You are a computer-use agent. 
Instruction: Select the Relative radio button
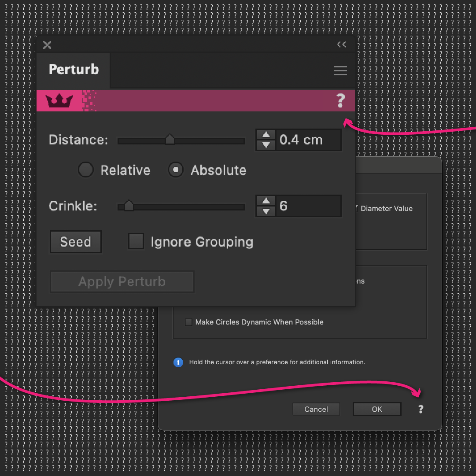tap(86, 170)
